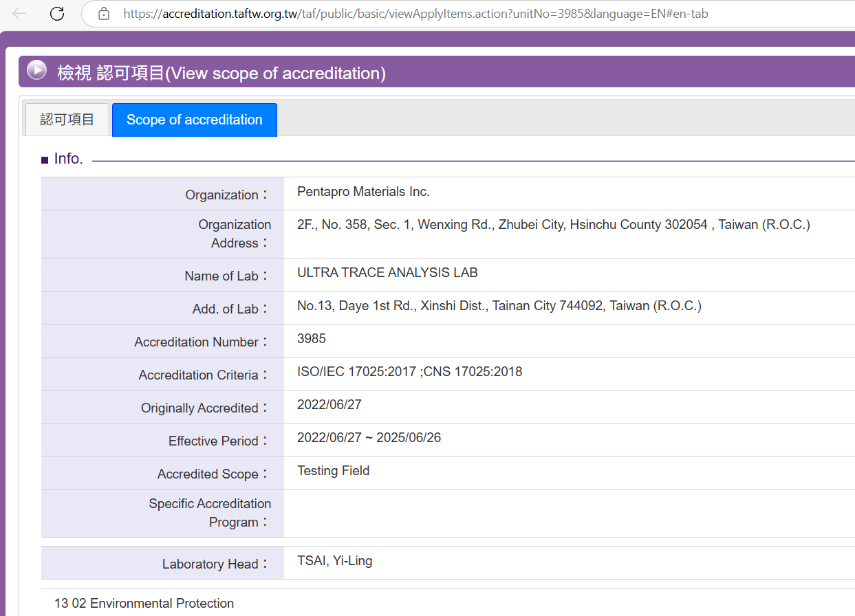Click the Wenxing Rd. organization address value
This screenshot has height=616, width=855.
pyautogui.click(x=554, y=225)
